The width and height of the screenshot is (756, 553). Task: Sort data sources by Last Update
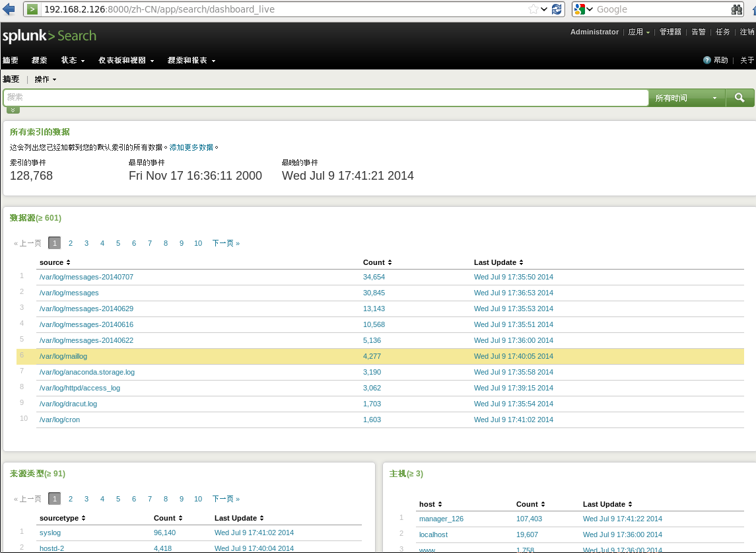(498, 262)
